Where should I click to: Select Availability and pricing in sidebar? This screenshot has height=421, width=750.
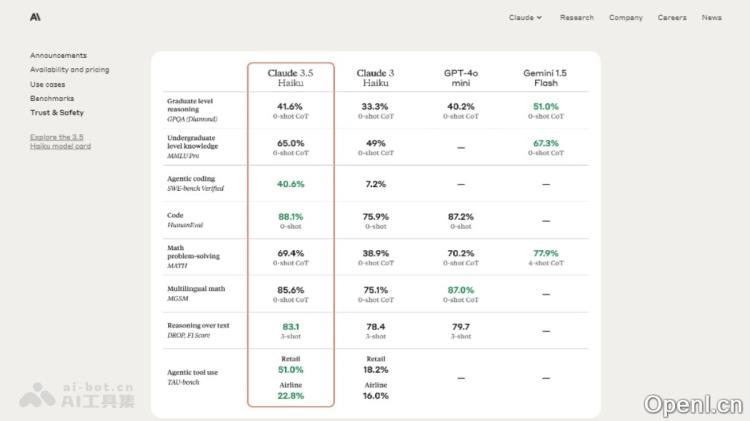tap(69, 70)
